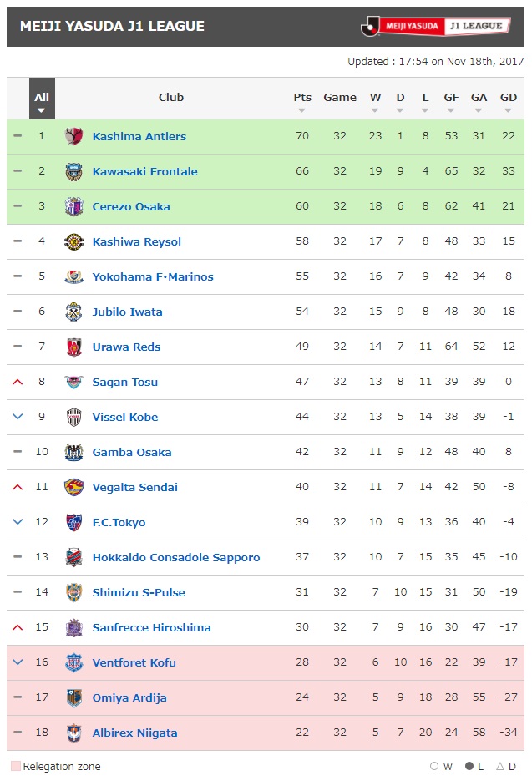The width and height of the screenshot is (532, 781).
Task: Open the Hokkaido Consadole Sapporo link
Action: (176, 557)
